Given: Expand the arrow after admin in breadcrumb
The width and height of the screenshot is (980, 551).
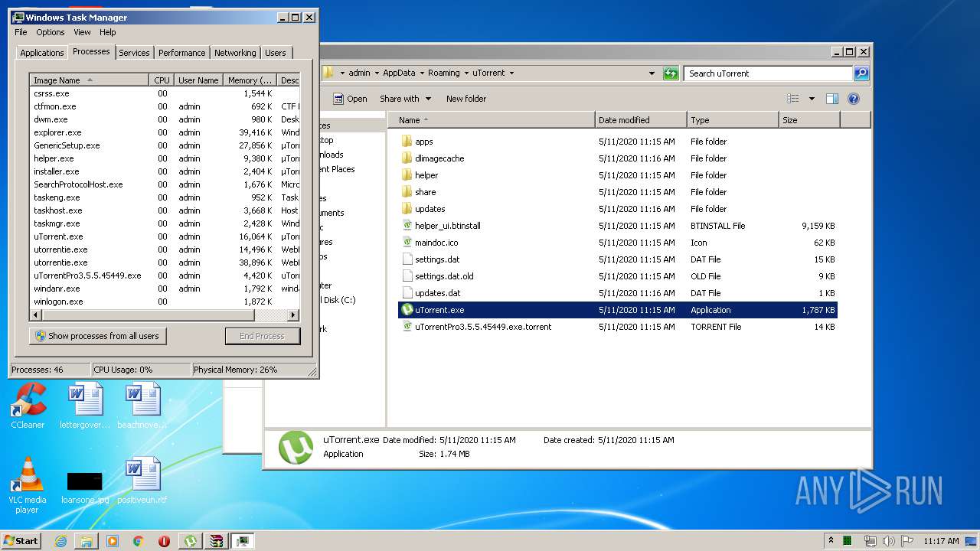Looking at the screenshot, I should (377, 73).
